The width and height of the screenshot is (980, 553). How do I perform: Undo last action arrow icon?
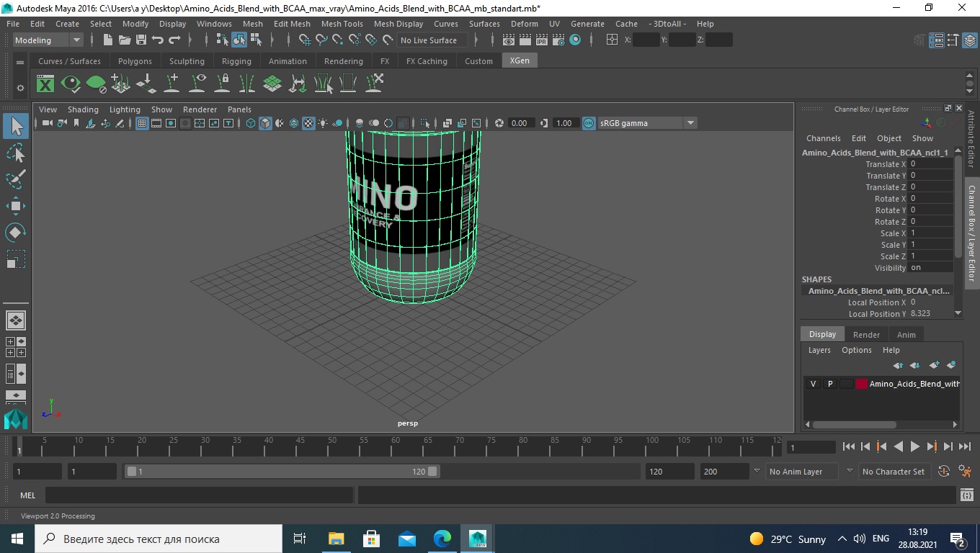(158, 40)
